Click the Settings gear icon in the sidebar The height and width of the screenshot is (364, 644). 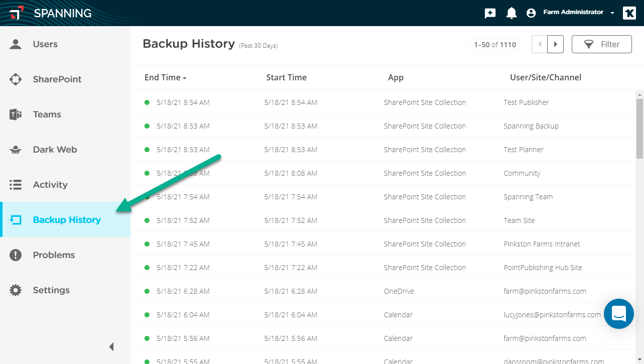[16, 290]
